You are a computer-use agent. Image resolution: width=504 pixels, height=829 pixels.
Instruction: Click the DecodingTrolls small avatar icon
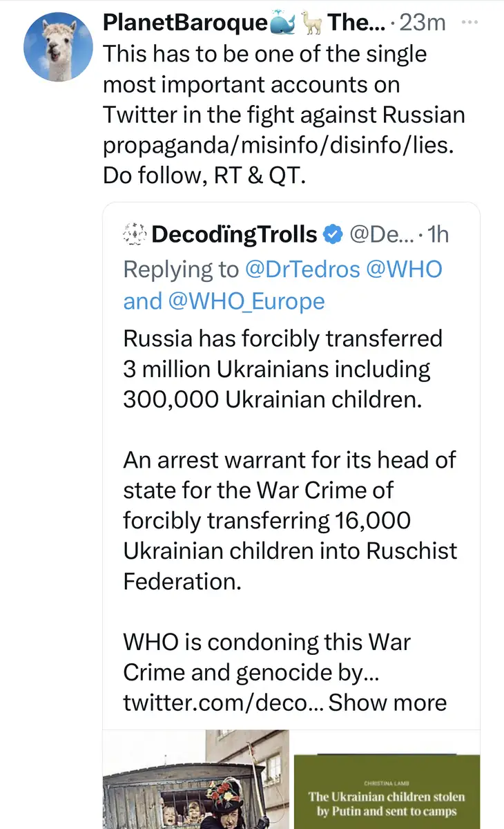pyautogui.click(x=133, y=235)
